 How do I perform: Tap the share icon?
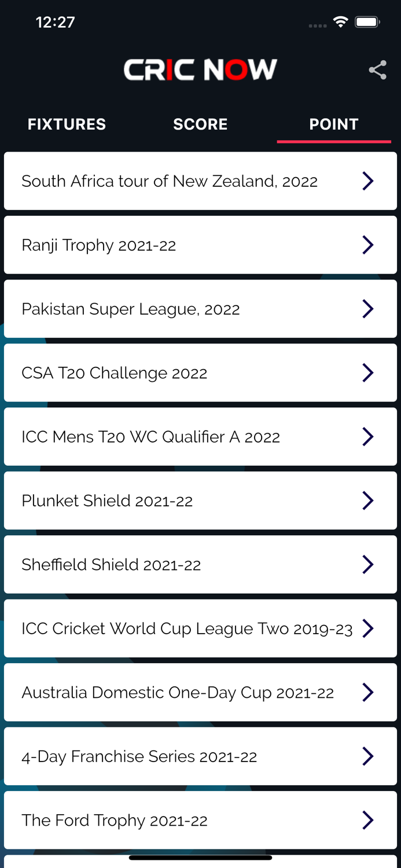point(378,70)
